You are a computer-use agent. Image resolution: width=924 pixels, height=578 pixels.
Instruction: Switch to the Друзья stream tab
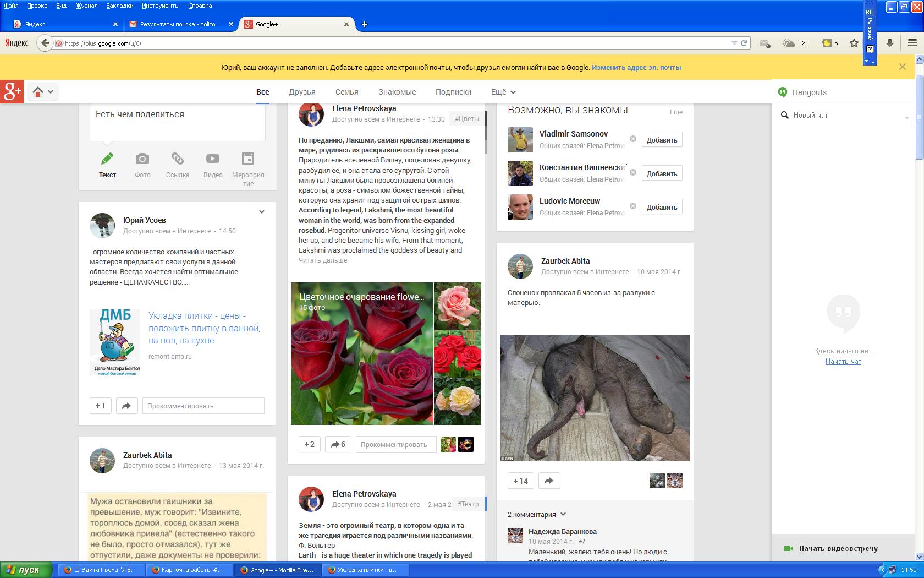pos(302,92)
